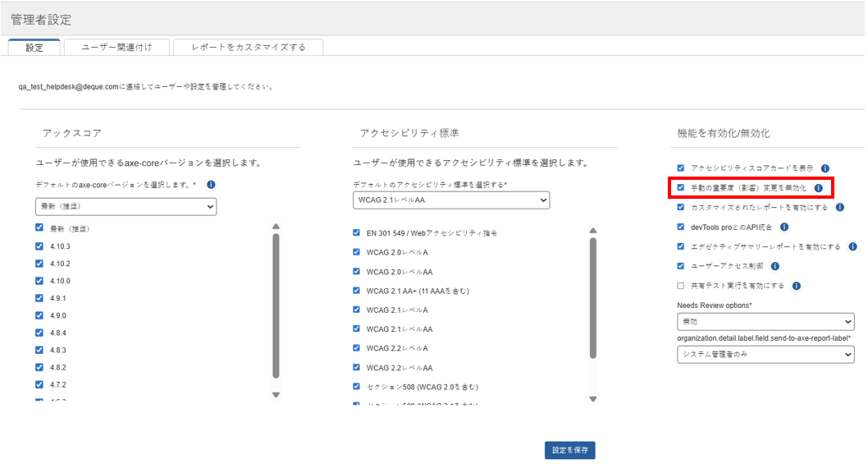Click down arrow of axe-core version list scrollbar
The height and width of the screenshot is (464, 868).
coord(276,395)
